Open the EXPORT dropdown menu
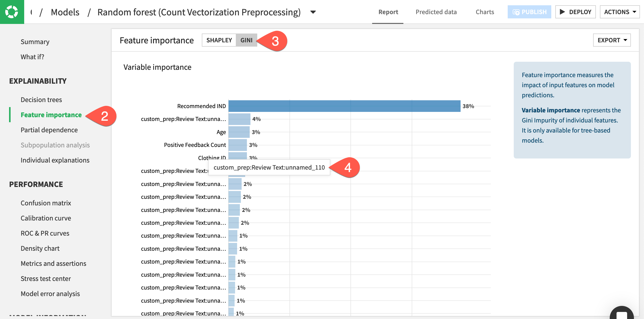 pos(612,40)
